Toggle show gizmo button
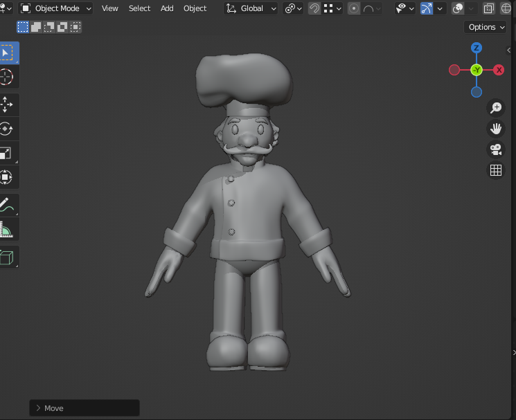 pyautogui.click(x=427, y=8)
